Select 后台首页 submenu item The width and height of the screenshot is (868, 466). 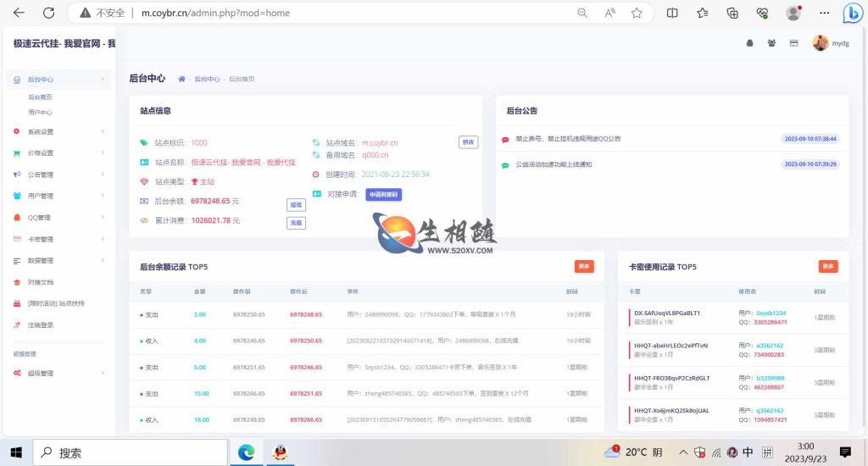[x=40, y=97]
